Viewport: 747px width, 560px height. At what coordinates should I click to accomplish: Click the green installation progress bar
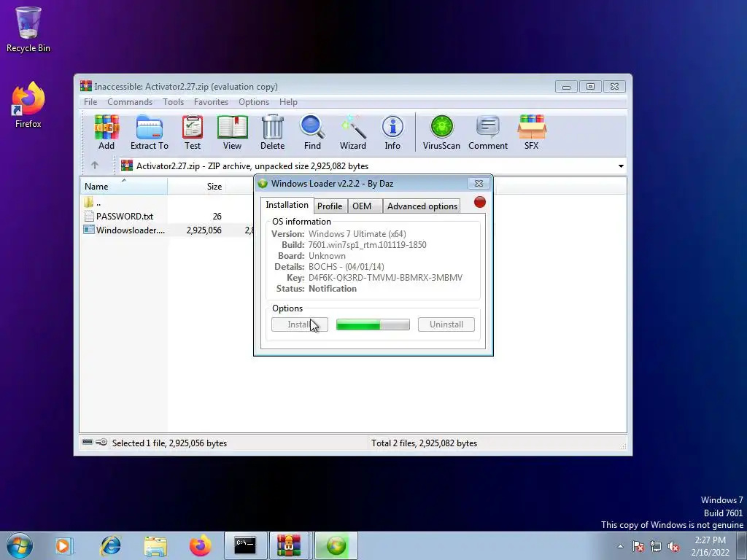click(x=373, y=324)
